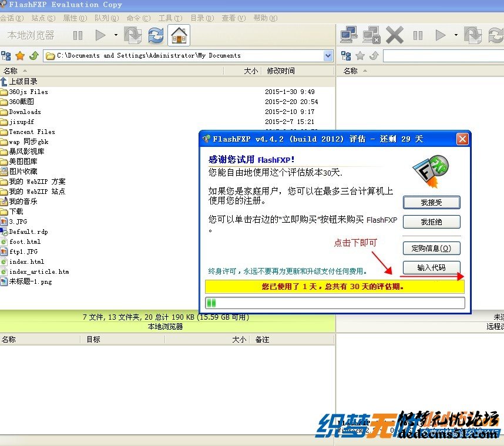Pause the transfer queue

(x=78, y=35)
